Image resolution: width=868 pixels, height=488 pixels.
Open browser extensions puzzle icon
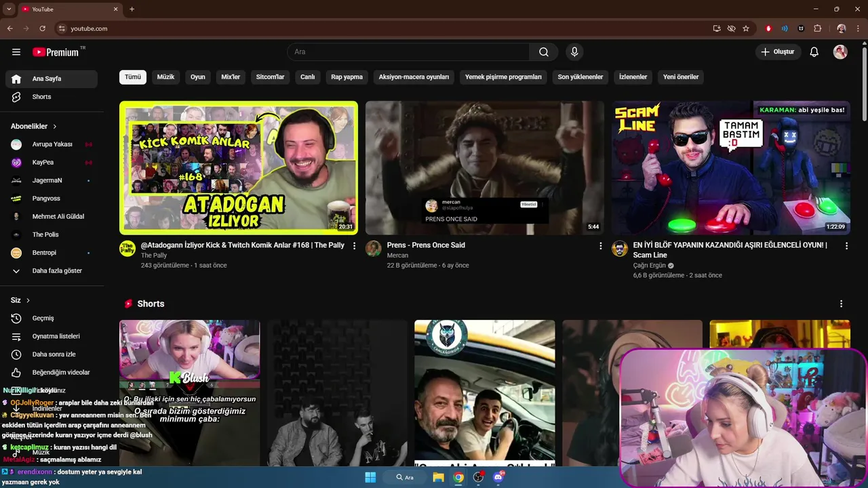817,28
